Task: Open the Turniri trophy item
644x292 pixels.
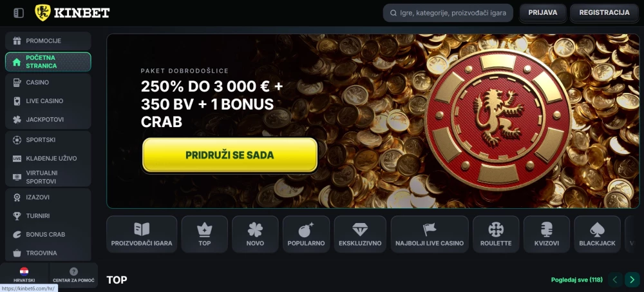Action: pos(48,216)
